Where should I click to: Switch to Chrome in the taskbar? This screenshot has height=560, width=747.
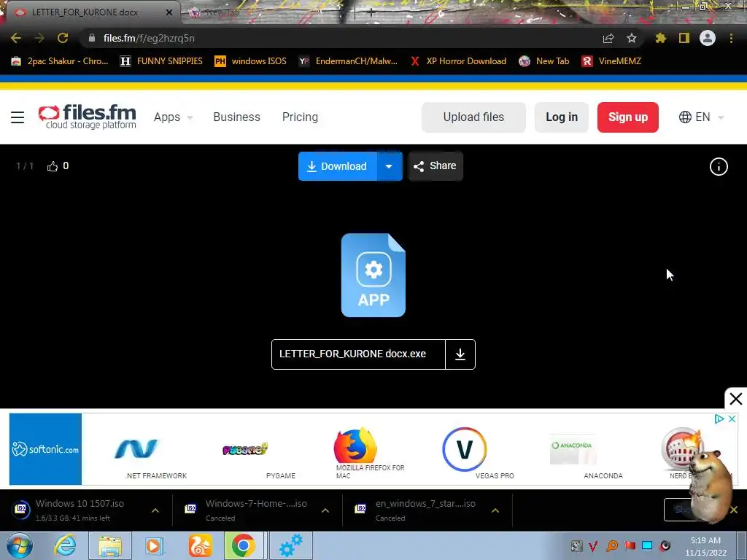point(244,545)
